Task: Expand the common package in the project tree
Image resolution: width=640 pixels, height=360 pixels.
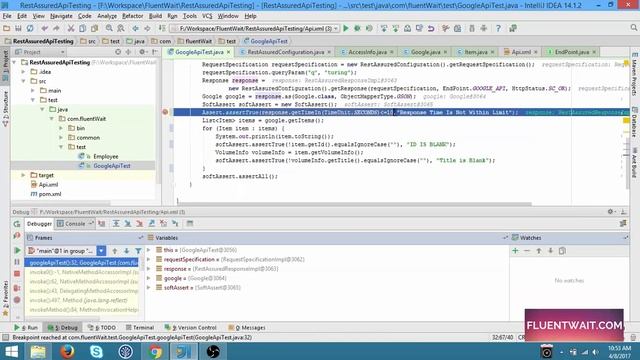Action: pos(61,137)
